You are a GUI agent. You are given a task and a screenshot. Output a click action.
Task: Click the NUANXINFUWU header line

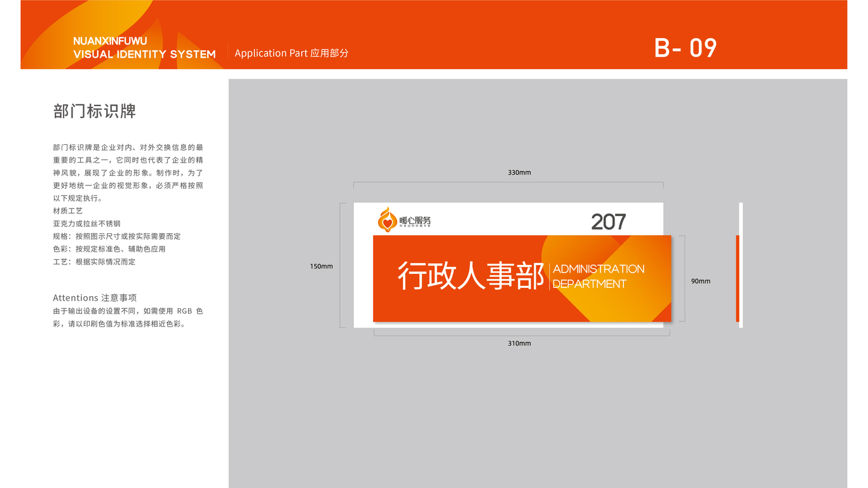click(x=110, y=41)
